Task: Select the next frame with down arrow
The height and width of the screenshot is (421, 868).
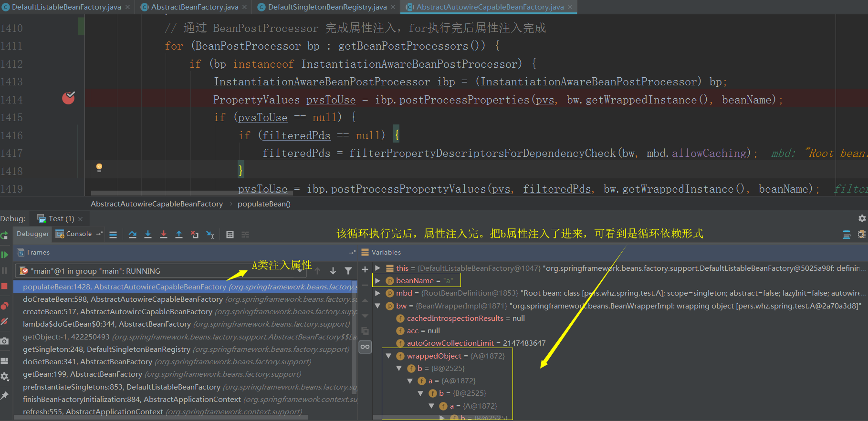Action: 333,271
